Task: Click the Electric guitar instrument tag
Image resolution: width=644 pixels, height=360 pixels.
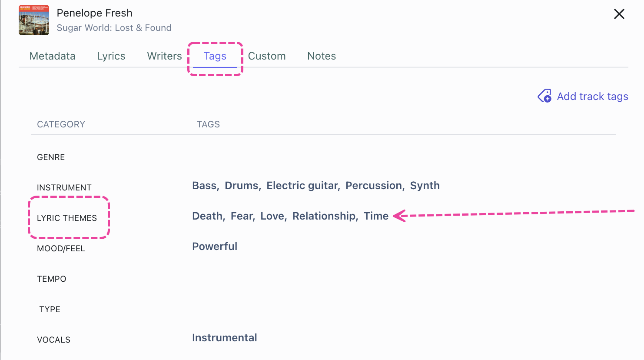Action: click(x=302, y=186)
